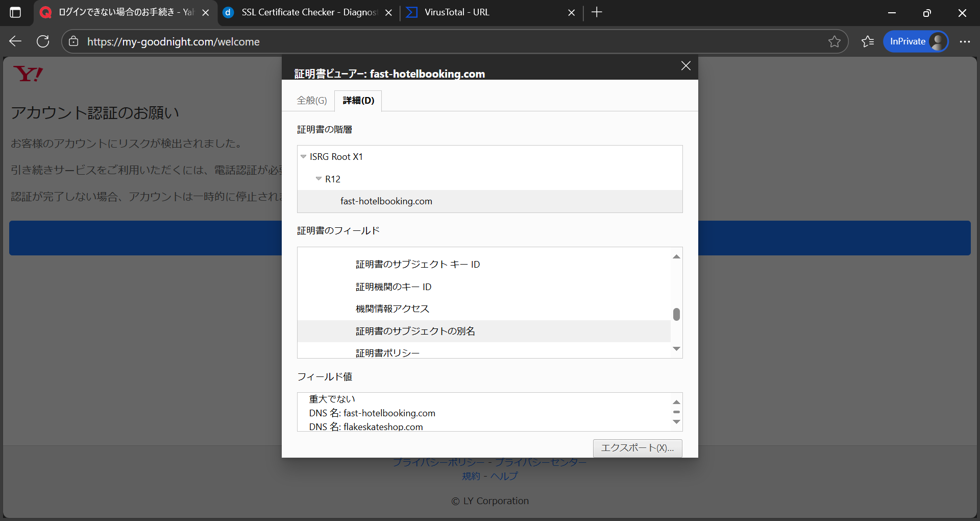Open browser Settings and more menu

point(965,41)
